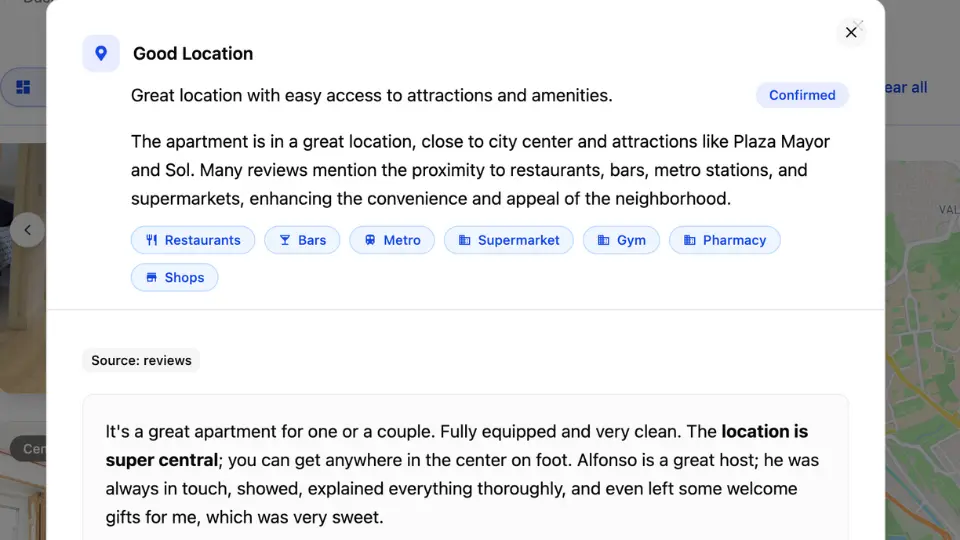Select the Metro tag chip
Viewport: 960px width, 540px height.
coord(392,240)
